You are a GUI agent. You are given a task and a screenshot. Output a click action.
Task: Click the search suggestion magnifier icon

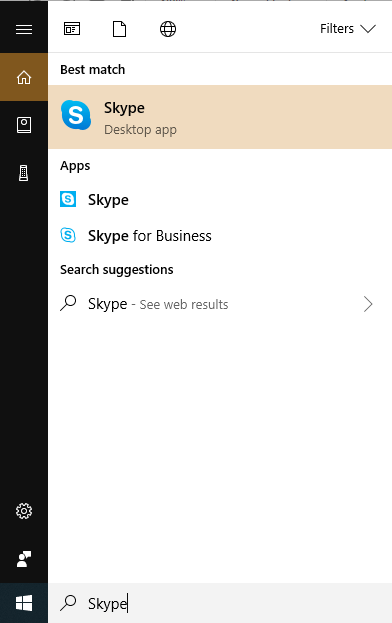pyautogui.click(x=68, y=303)
